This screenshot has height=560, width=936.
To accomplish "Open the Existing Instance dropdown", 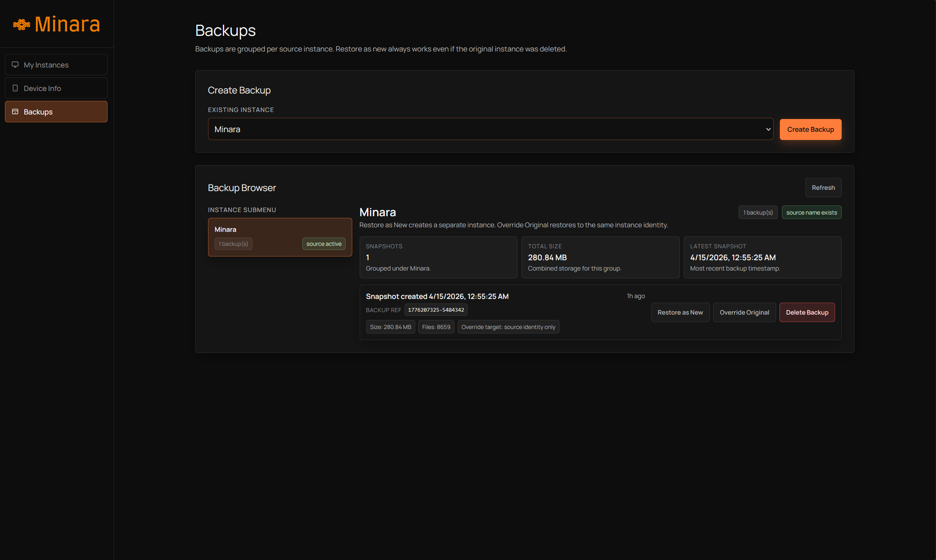I will (x=491, y=129).
